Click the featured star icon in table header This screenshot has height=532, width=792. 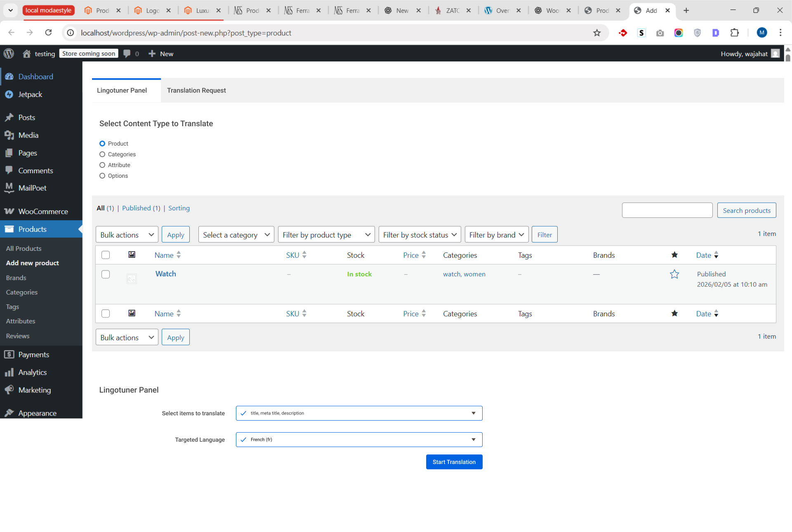(x=674, y=255)
